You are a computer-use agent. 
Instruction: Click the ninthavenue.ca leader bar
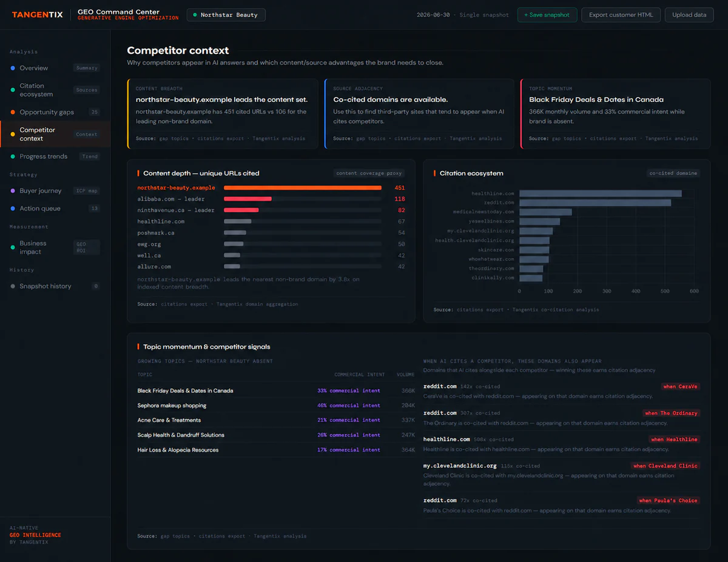[x=241, y=210]
